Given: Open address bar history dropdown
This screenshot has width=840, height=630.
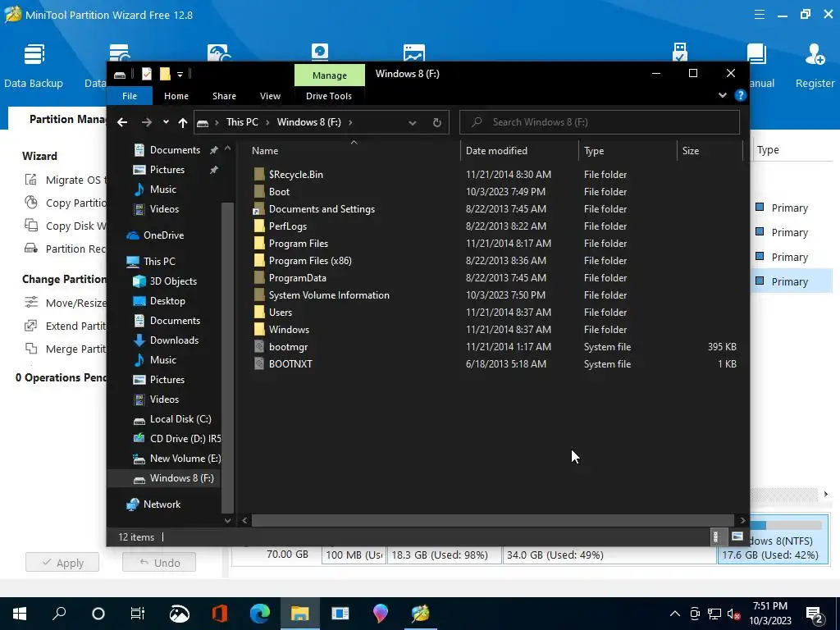Looking at the screenshot, I should point(413,123).
